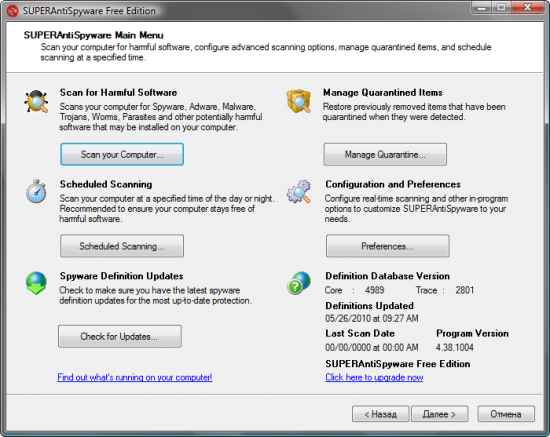
Task: Proceed with the Далее button
Action: tap(440, 414)
